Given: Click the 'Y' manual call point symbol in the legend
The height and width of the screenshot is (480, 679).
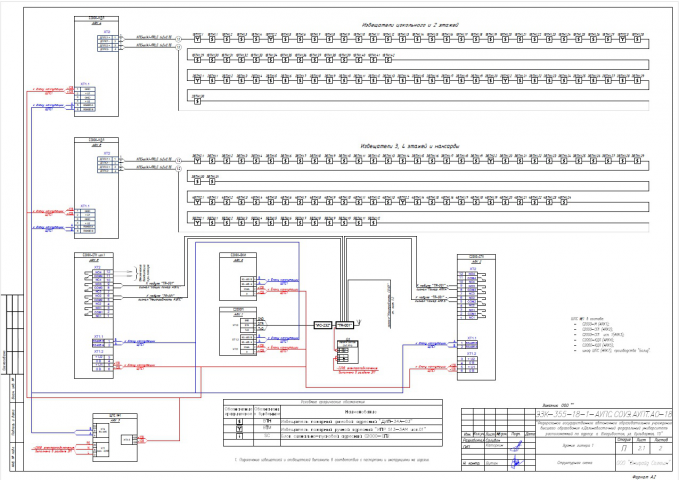Looking at the screenshot, I should tap(239, 429).
